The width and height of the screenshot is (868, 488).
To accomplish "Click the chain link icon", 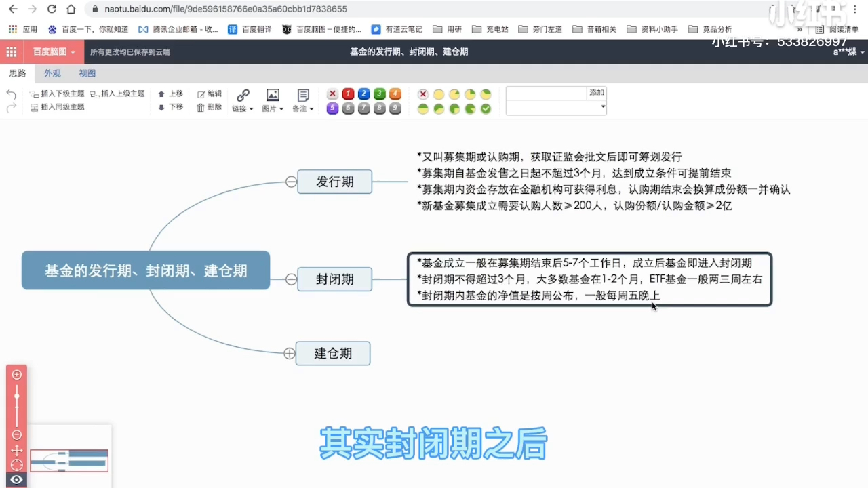I will click(x=243, y=96).
